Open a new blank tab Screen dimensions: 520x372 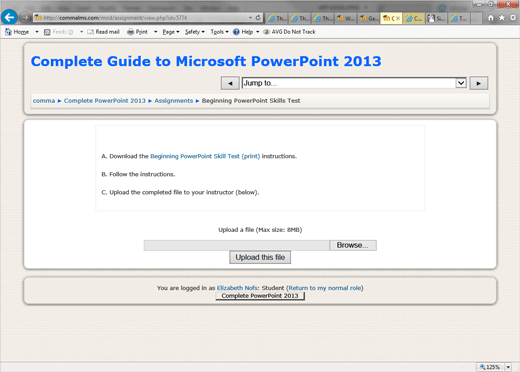coord(477,18)
